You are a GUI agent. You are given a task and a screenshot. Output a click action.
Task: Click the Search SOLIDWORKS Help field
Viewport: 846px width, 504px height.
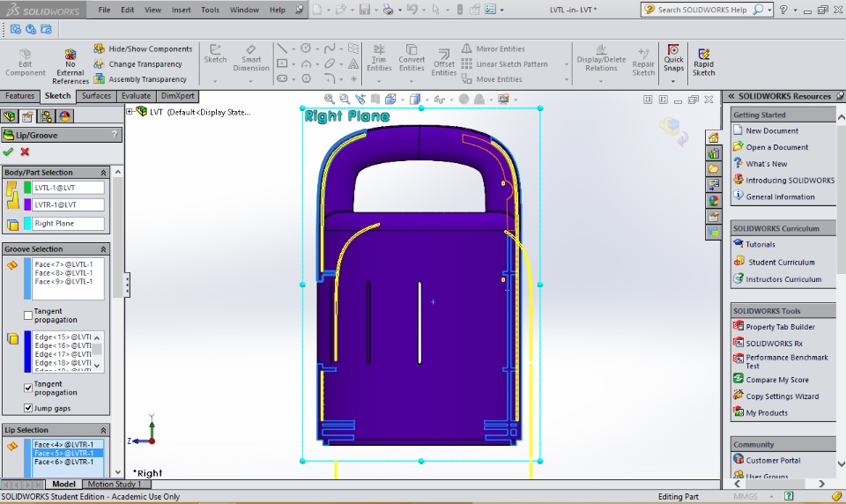click(x=704, y=10)
